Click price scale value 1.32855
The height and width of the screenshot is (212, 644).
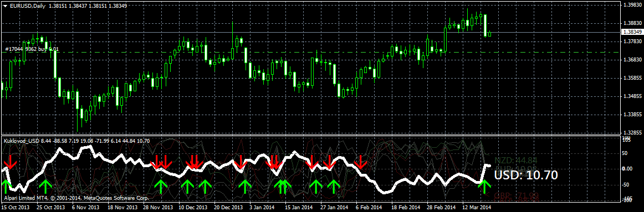coord(633,133)
